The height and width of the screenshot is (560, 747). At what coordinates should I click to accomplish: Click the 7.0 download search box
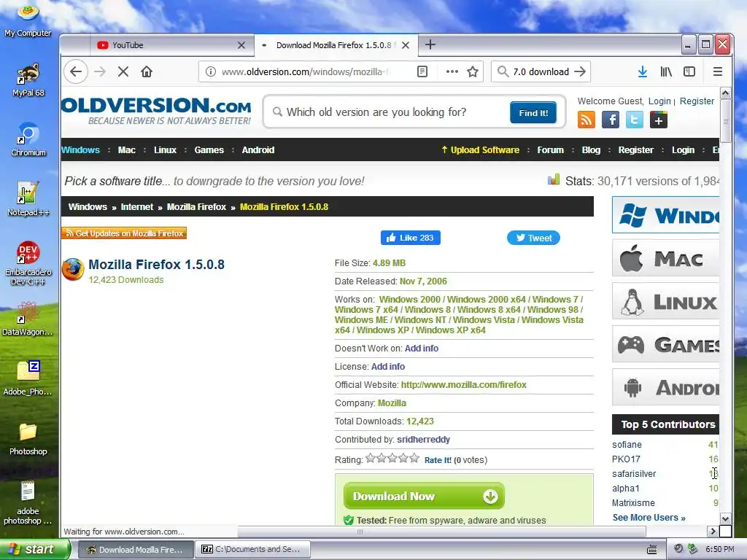click(541, 72)
